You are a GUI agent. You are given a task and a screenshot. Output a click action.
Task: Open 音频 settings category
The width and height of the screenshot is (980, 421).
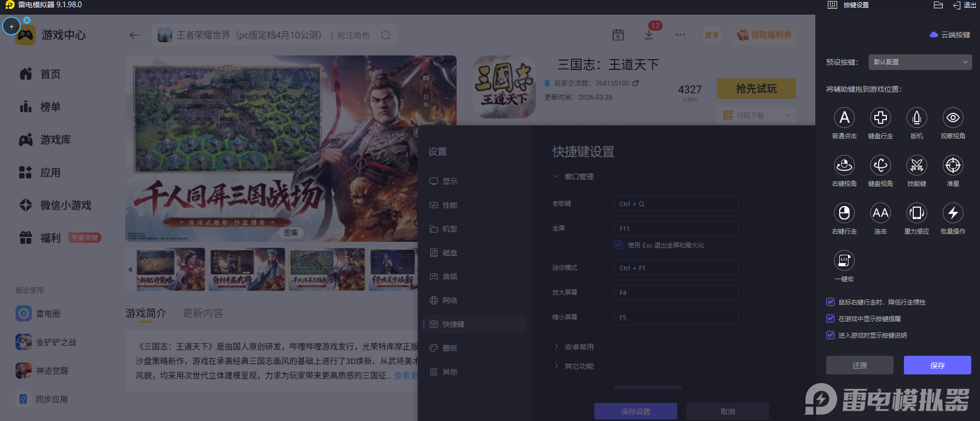coord(475,277)
